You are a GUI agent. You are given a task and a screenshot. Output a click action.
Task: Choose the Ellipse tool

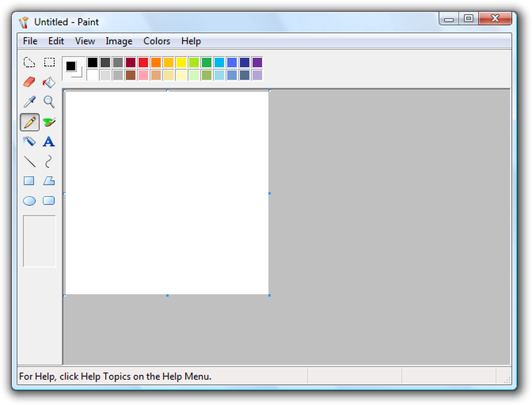point(29,201)
